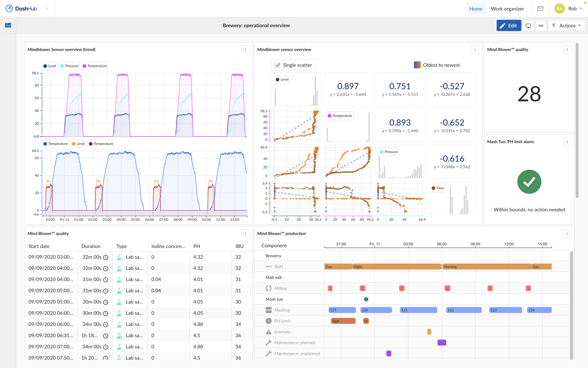Open quality table panel three-dot menu
Image resolution: width=588 pixels, height=368 pixels.
point(245,234)
